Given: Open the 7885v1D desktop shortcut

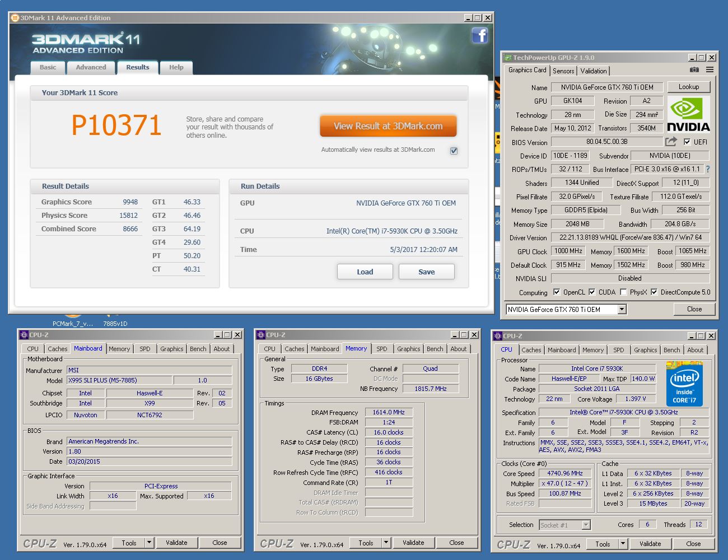Looking at the screenshot, I should 115,319.
